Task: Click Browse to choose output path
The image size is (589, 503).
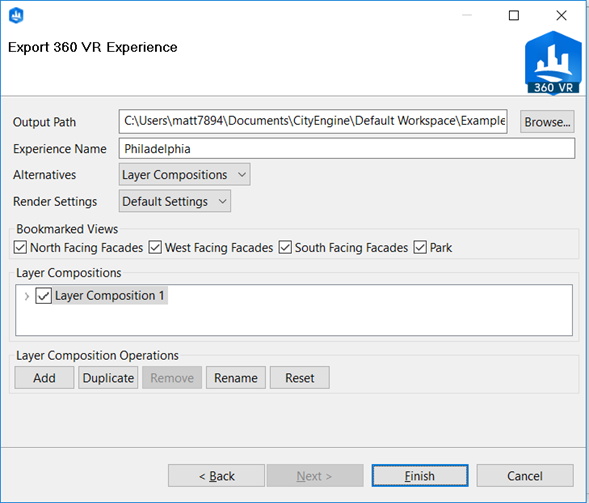Action: (547, 122)
